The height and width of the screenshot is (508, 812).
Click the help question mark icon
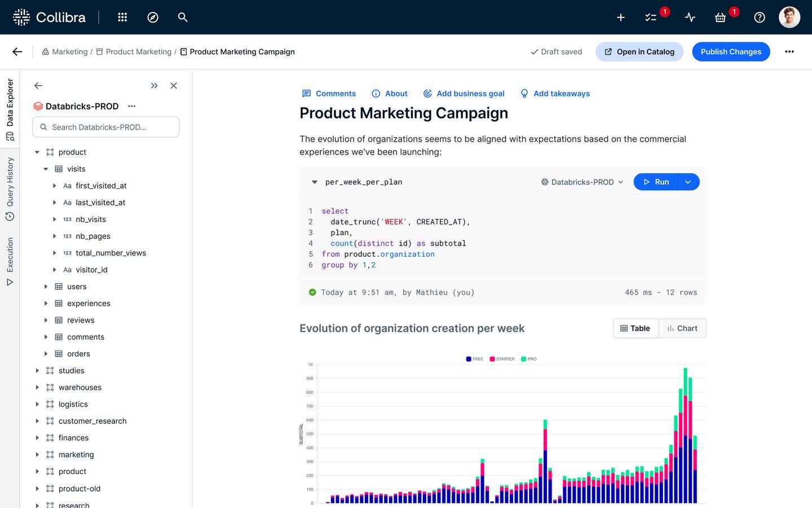760,17
